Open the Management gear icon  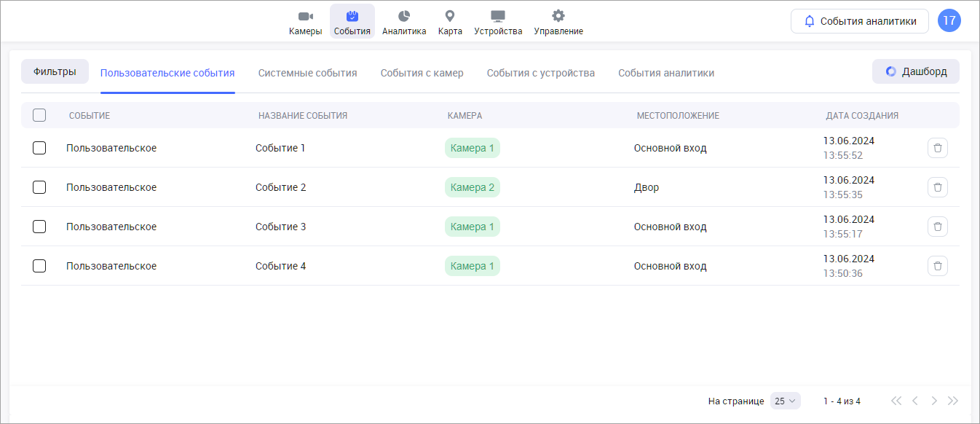pos(558,17)
